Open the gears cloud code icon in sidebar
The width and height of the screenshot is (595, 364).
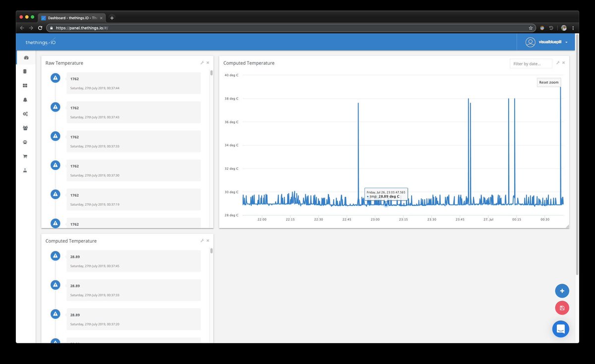tap(25, 114)
